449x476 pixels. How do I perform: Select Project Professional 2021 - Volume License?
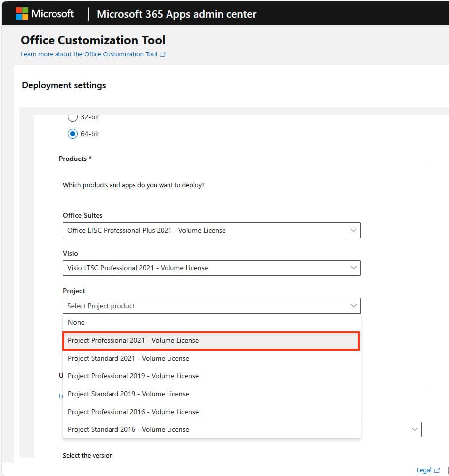pyautogui.click(x=133, y=341)
